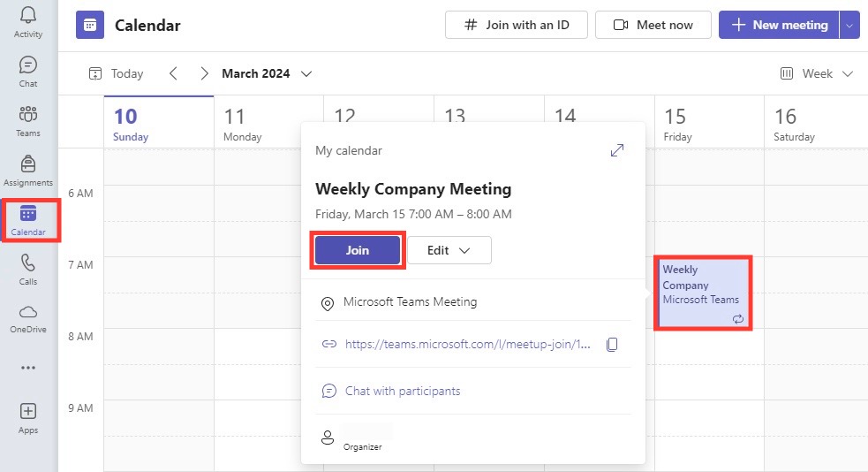Go to the previous week arrow
This screenshot has height=472, width=868.
(x=173, y=73)
